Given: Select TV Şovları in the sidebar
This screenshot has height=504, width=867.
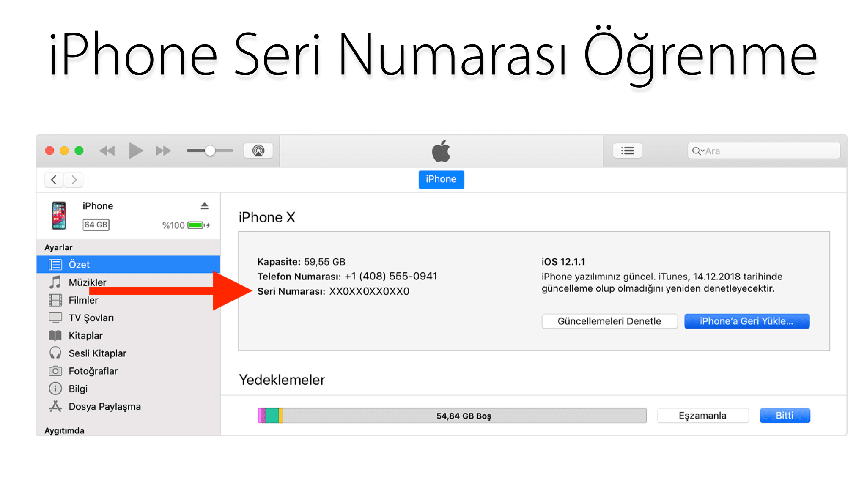Looking at the screenshot, I should coord(91,318).
